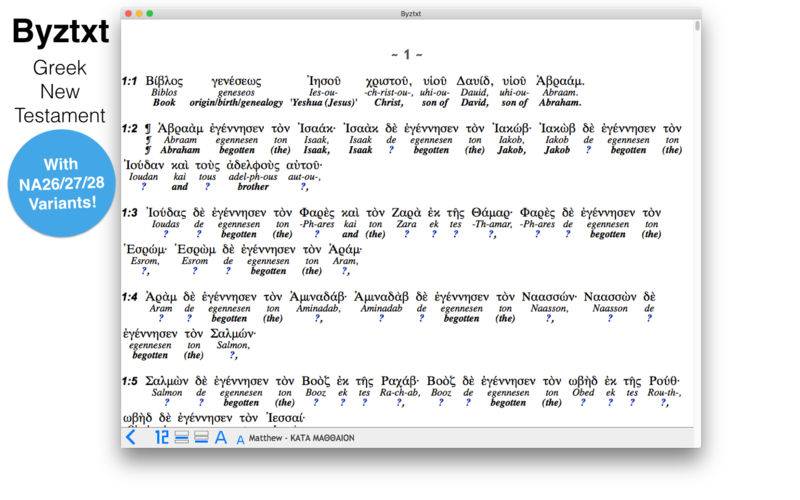Click the Greek word 'Ἰούδαν'
The width and height of the screenshot is (800, 500).
143,165
